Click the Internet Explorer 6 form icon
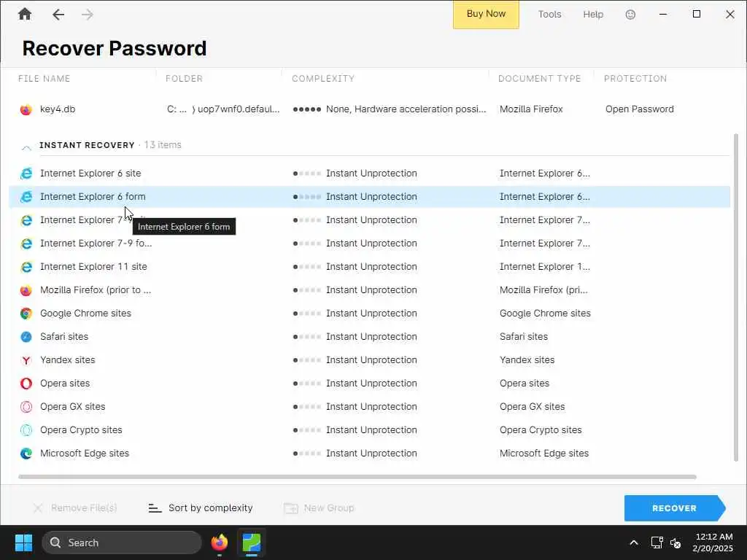 pyautogui.click(x=26, y=197)
